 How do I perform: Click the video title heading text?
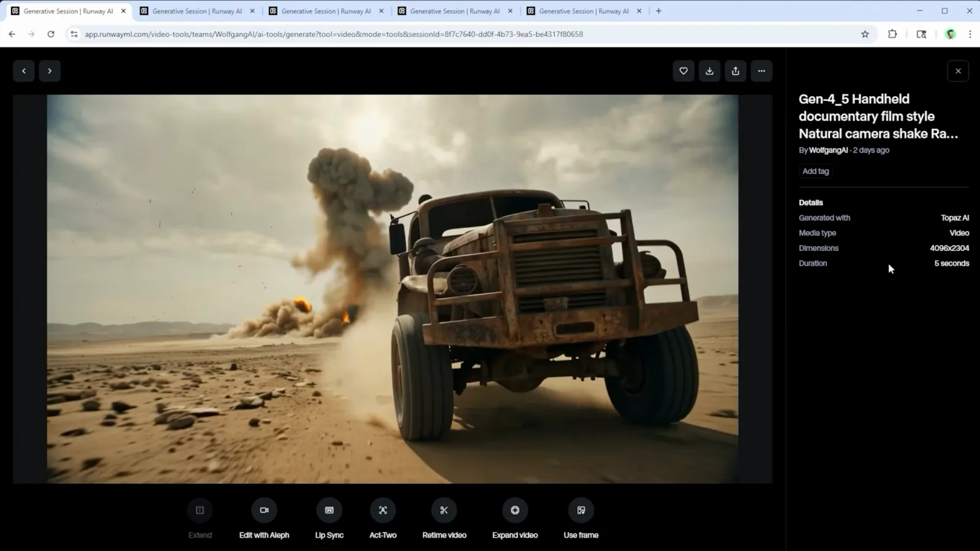pos(878,116)
